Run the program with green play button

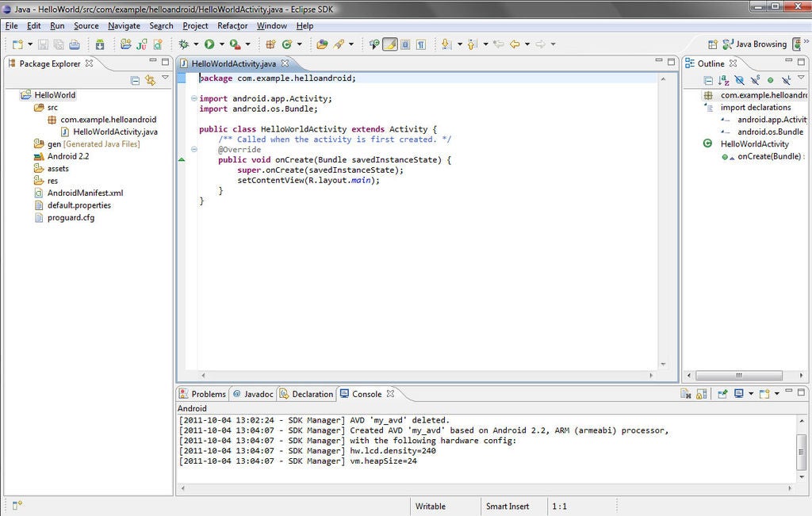pyautogui.click(x=209, y=44)
